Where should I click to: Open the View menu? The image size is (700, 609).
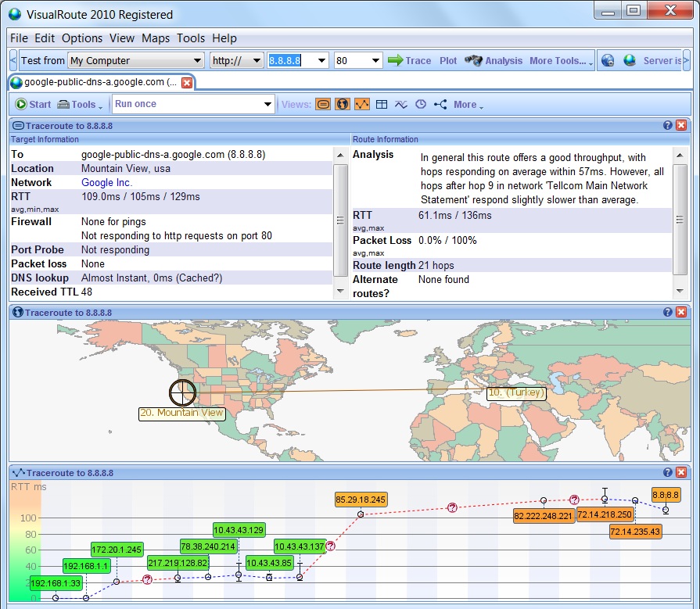(x=122, y=38)
